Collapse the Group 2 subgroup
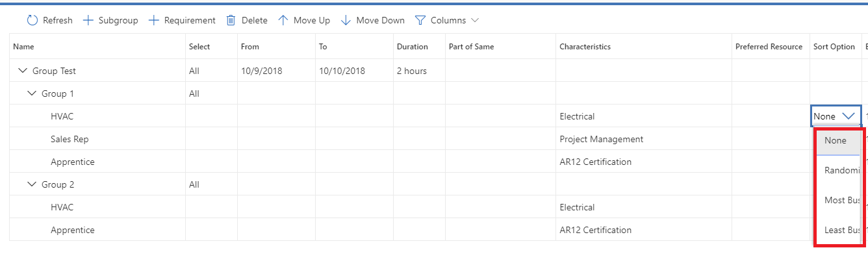The width and height of the screenshot is (868, 274). point(32,184)
